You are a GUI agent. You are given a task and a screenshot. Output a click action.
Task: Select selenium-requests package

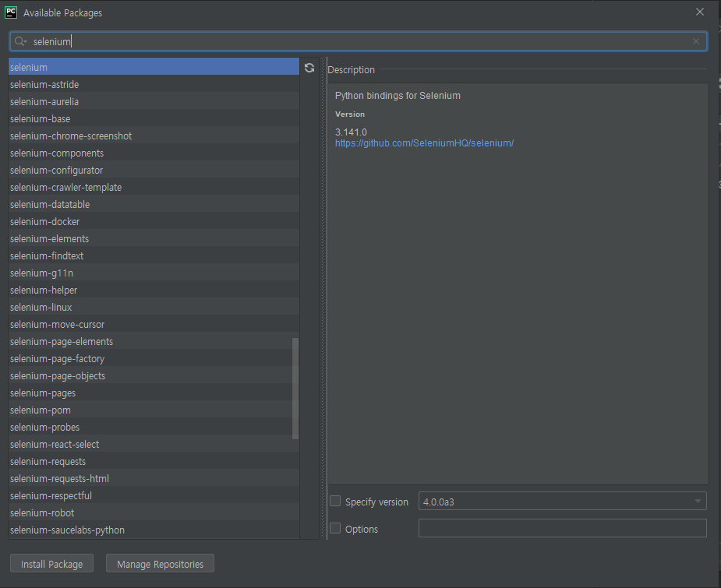154,462
